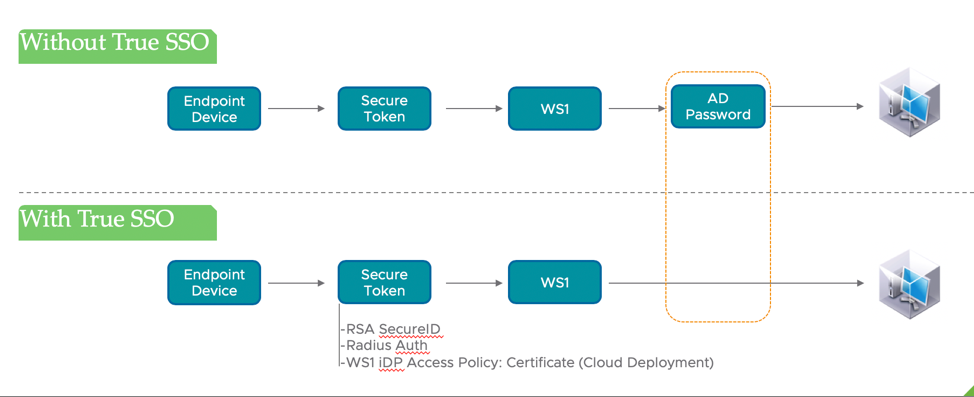Click arrow from AD Password to desktop
The image size is (974, 397).
[817, 107]
